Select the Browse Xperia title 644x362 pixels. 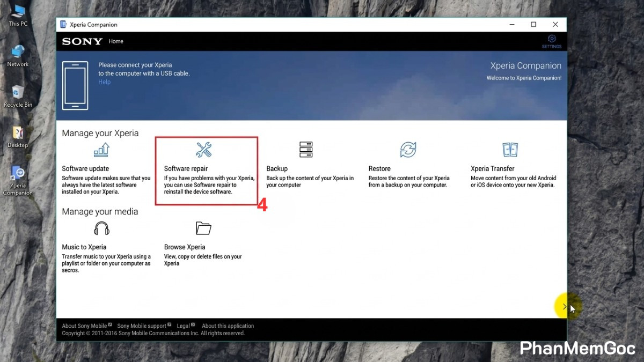pos(185,247)
